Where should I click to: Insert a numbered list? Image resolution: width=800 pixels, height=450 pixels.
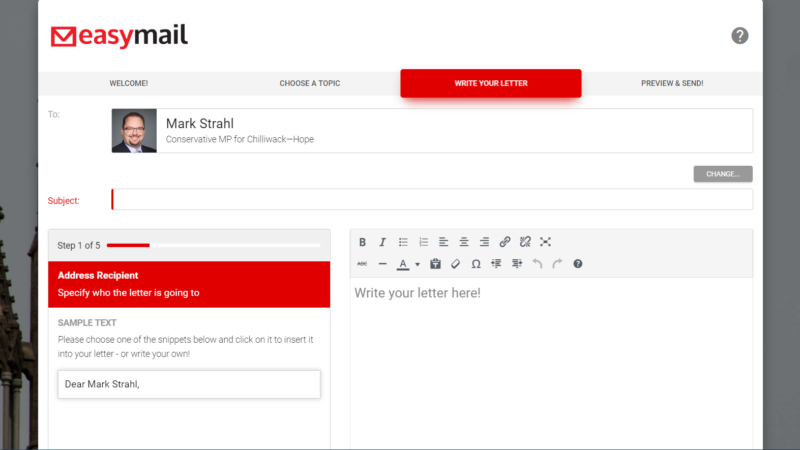[x=423, y=242]
